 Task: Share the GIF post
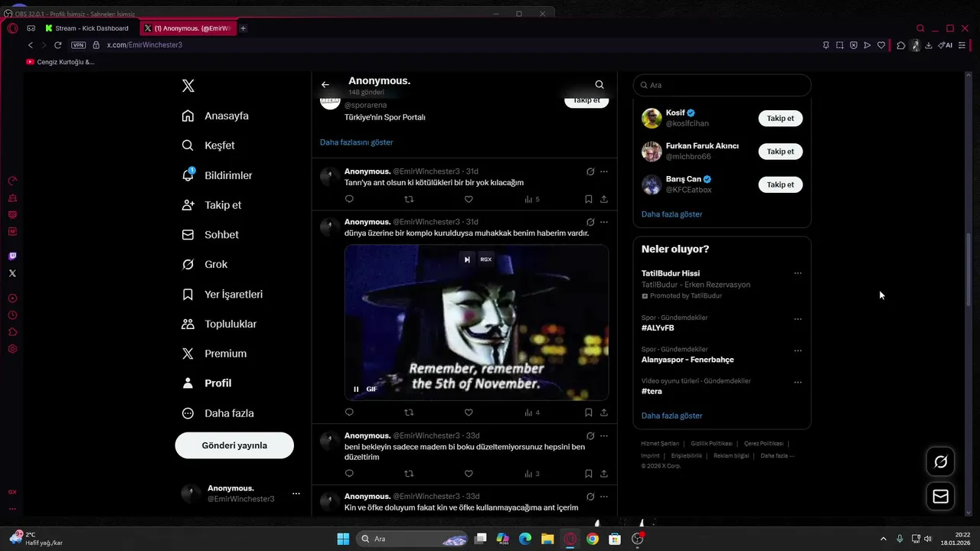tap(604, 412)
